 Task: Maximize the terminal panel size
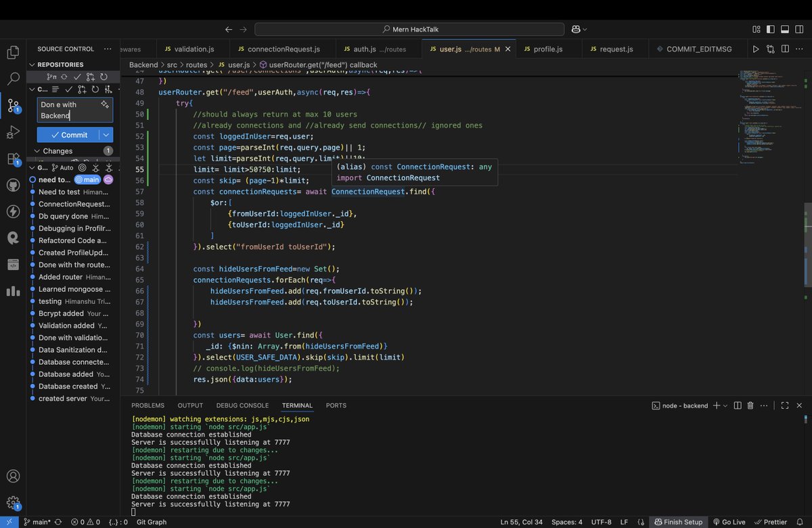[785, 405]
